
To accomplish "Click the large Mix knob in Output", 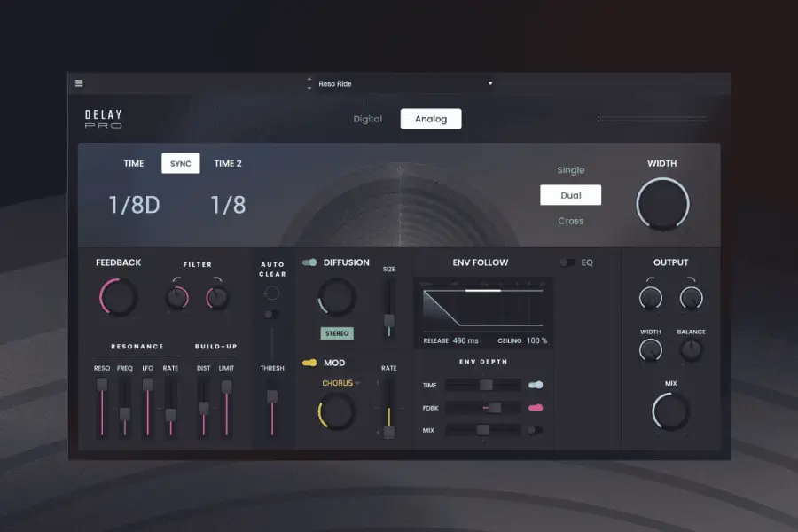I will click(x=671, y=411).
